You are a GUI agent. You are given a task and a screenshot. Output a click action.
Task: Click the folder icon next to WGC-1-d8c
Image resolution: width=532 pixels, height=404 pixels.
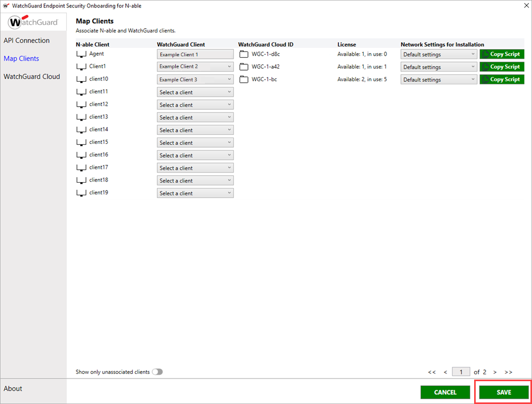point(244,54)
